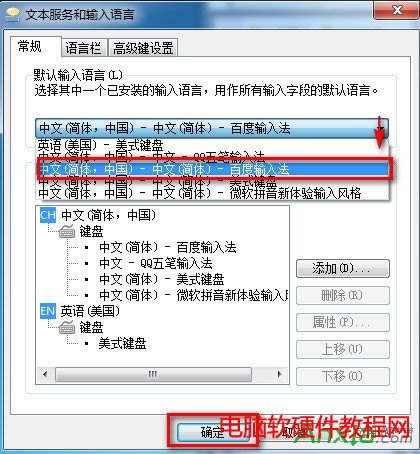Open the default input language dropdown arrow
Image resolution: width=420 pixels, height=454 pixels.
(x=380, y=128)
